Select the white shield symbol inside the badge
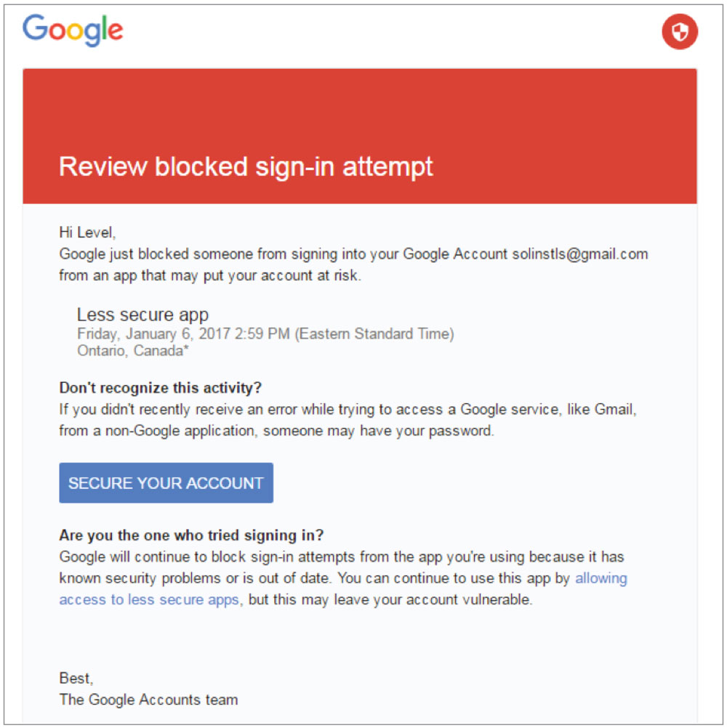Image resolution: width=727 pixels, height=728 pixels. [680, 32]
